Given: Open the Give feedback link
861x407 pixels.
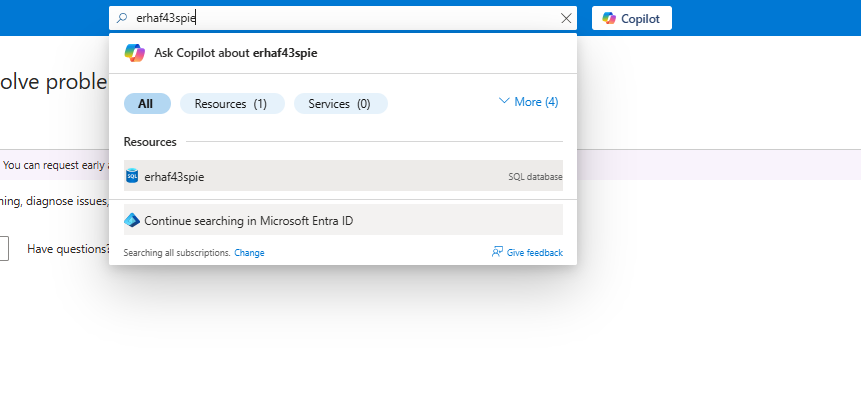Looking at the screenshot, I should 534,253.
